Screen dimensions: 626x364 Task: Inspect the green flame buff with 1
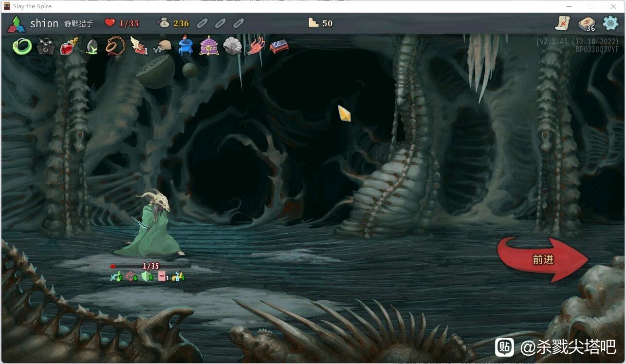116,276
